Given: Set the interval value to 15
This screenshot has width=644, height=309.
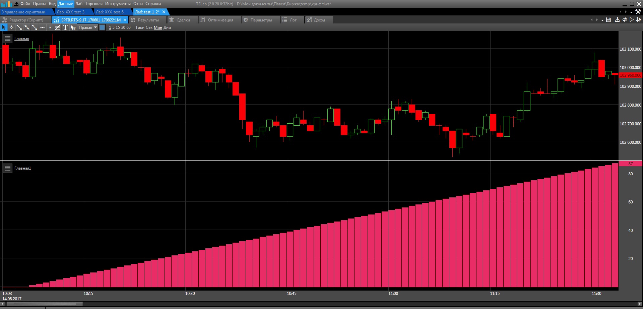Looking at the screenshot, I should pyautogui.click(x=118, y=27).
